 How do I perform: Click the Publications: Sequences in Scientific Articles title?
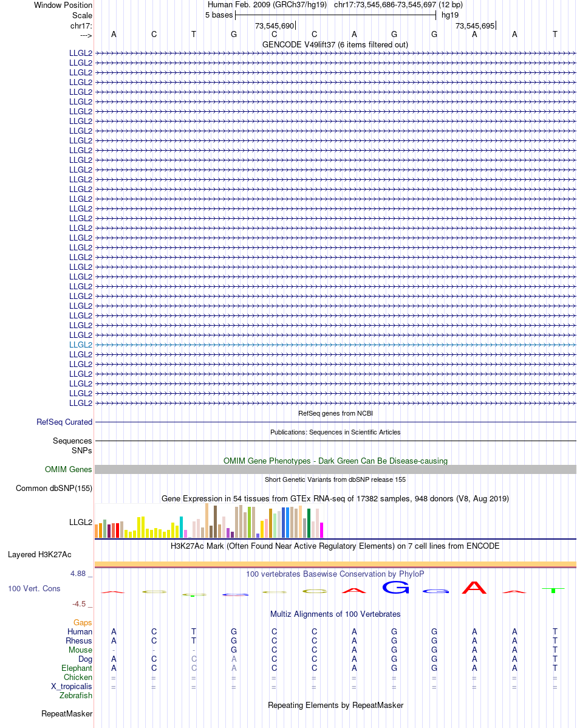(335, 432)
